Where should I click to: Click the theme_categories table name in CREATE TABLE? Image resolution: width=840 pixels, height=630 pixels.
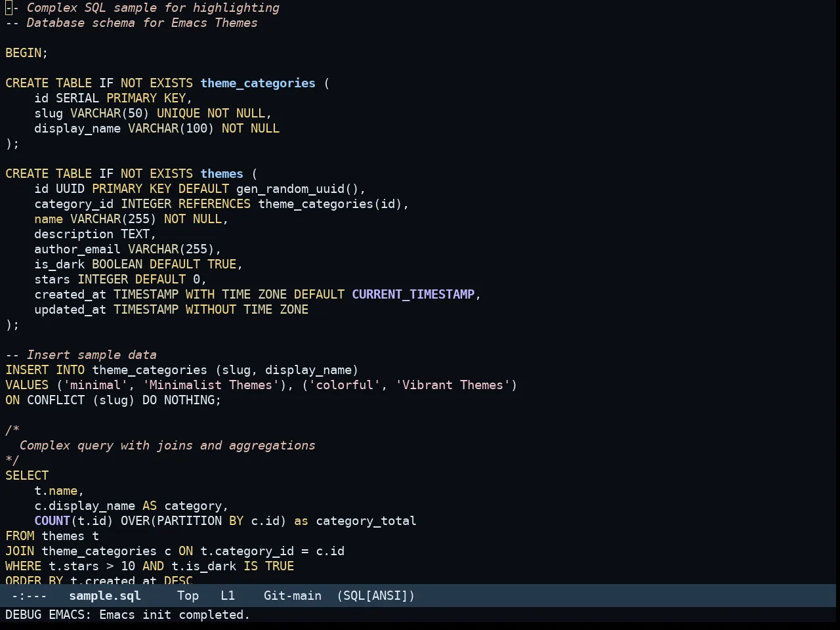click(x=258, y=83)
